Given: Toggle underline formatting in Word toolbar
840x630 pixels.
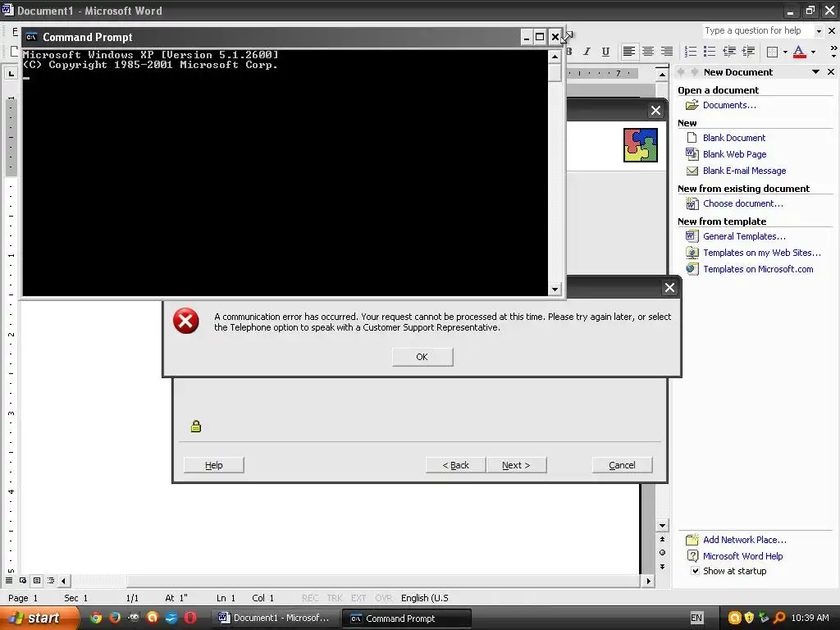Looking at the screenshot, I should pos(605,52).
